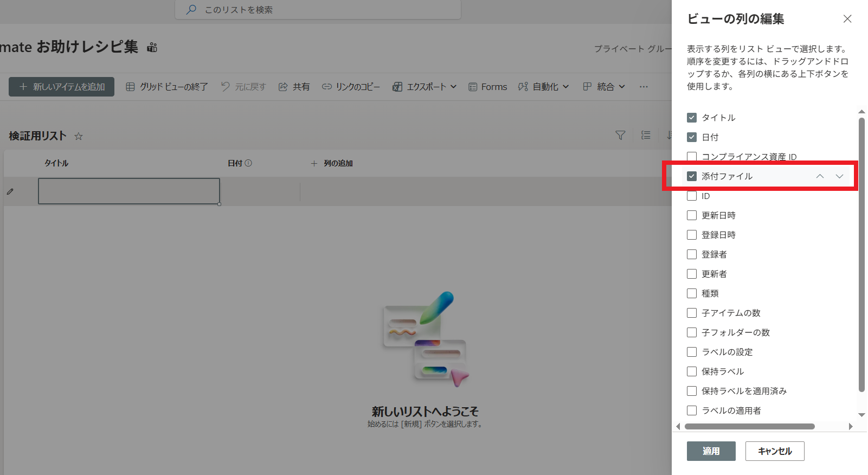Exit grid view
868x475 pixels.
pos(167,87)
